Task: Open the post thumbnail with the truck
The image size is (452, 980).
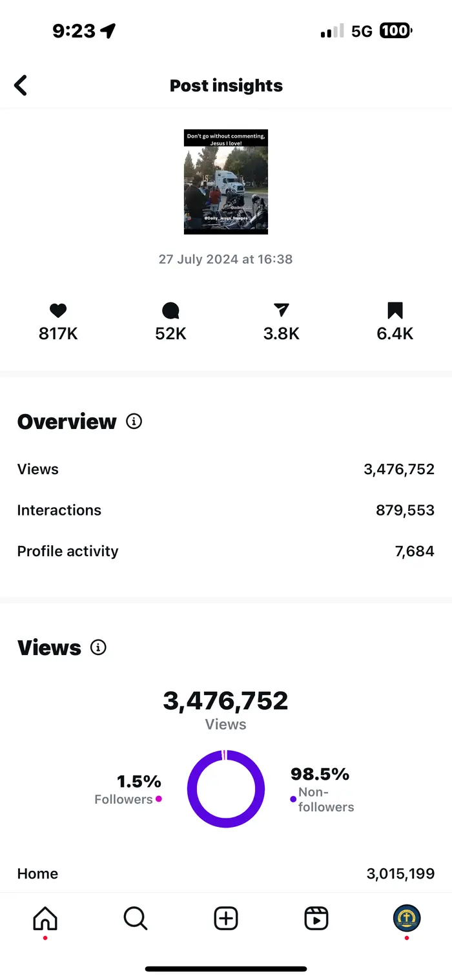Action: pos(226,182)
